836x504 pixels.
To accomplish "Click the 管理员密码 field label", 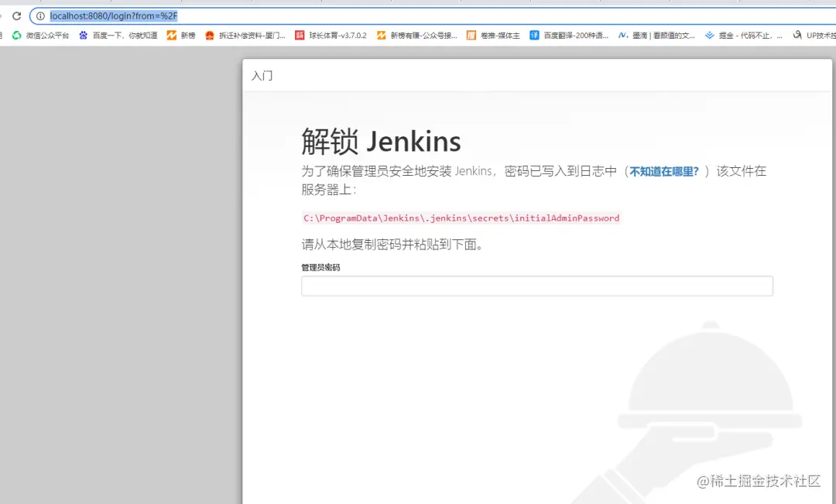I will click(x=320, y=267).
